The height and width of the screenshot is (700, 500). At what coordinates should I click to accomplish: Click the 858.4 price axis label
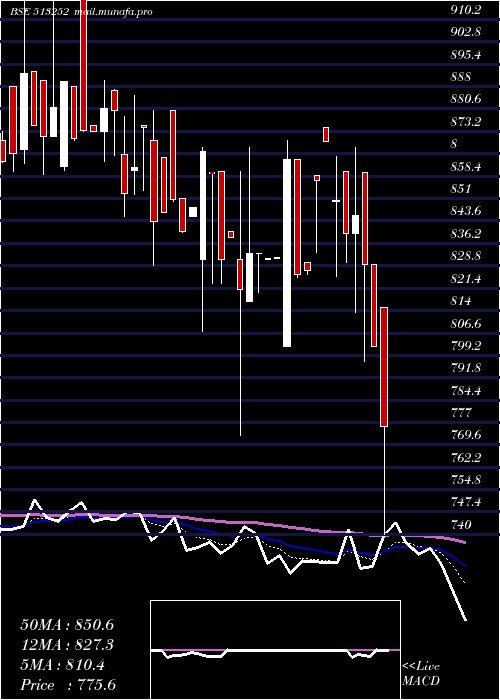click(x=466, y=167)
